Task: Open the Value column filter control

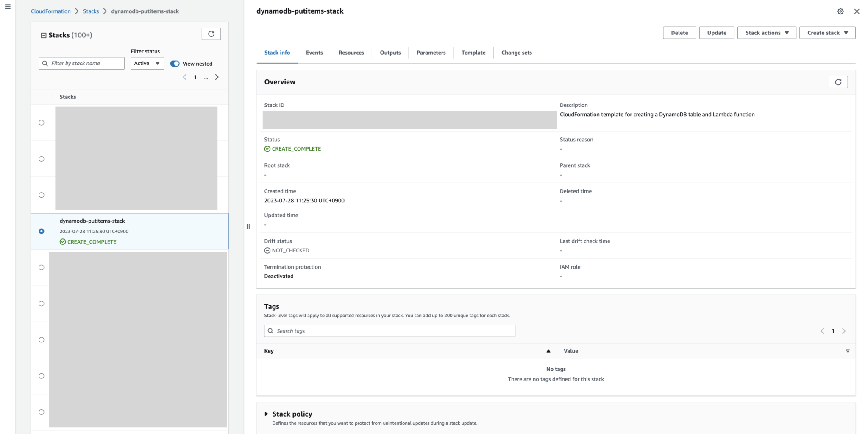Action: pos(848,351)
